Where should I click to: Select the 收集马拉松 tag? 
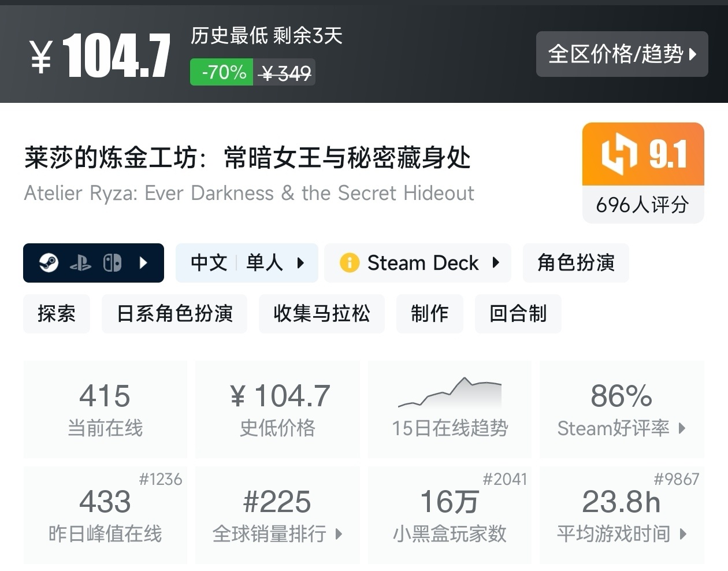point(322,314)
